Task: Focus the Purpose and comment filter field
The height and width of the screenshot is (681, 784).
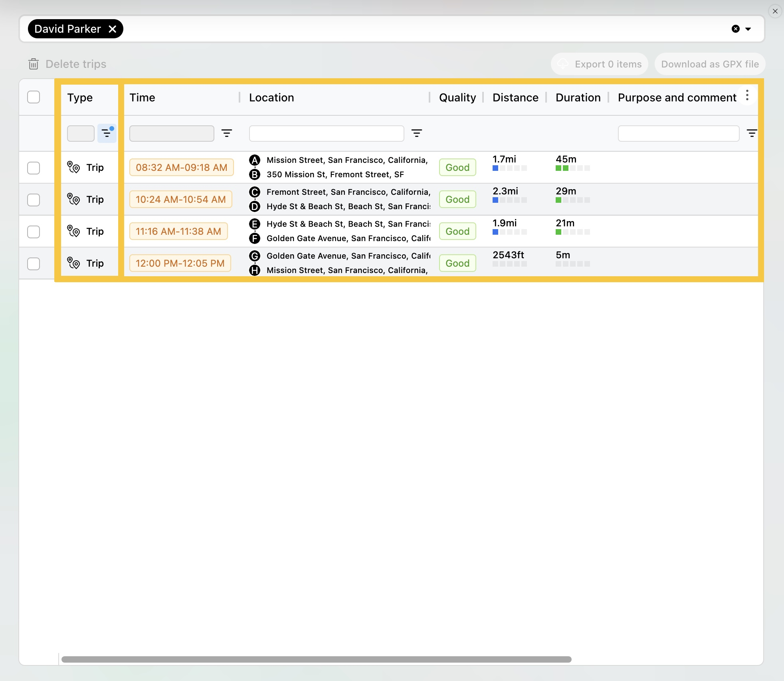Action: 679,133
